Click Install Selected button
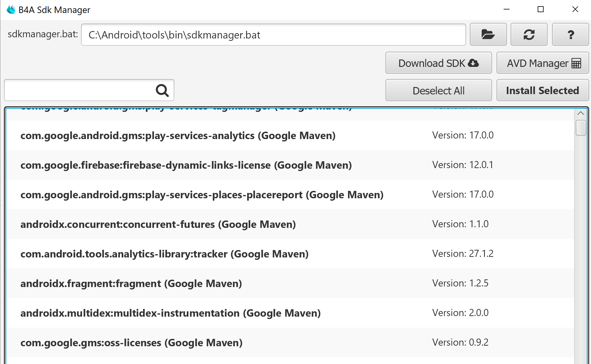Image resolution: width=591 pixels, height=364 pixels. pyautogui.click(x=542, y=91)
